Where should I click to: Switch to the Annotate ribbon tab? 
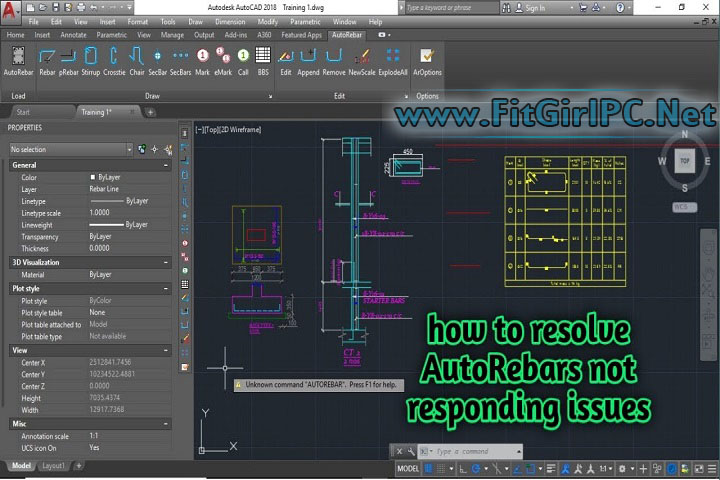[74, 34]
